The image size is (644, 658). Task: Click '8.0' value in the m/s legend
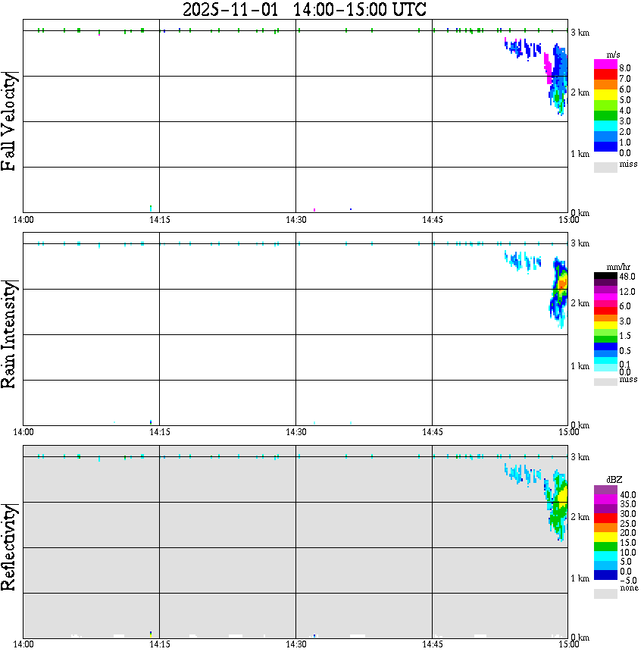click(625, 68)
